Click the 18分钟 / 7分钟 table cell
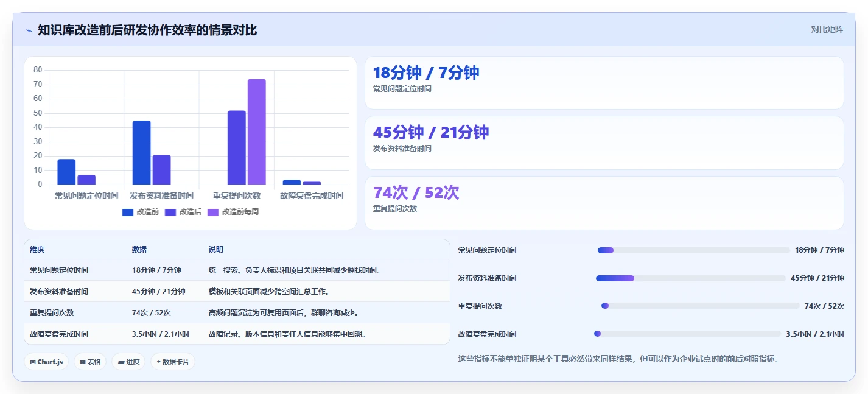The width and height of the screenshot is (868, 394). coord(156,270)
